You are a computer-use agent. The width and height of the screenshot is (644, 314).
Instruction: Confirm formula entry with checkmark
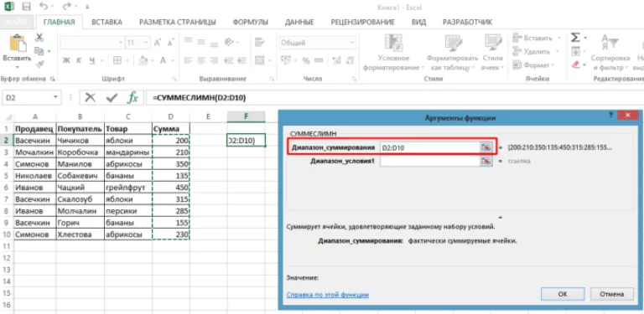[112, 98]
